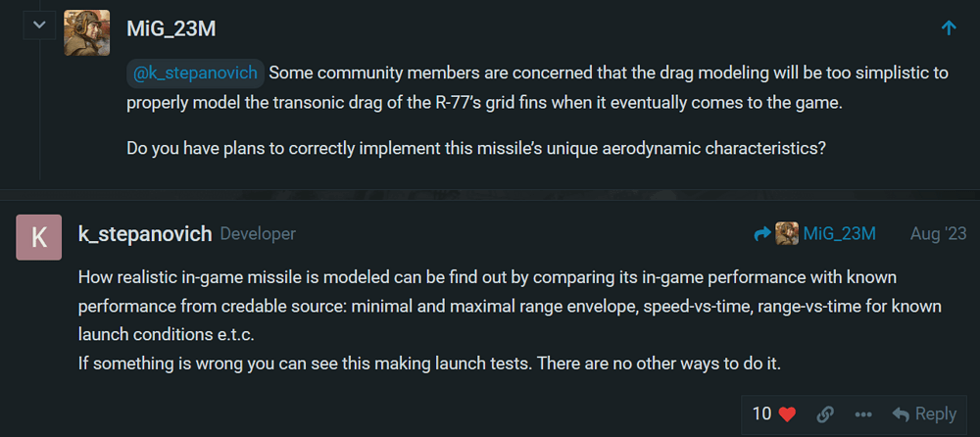Open MiG_23M name in reply-to tag
This screenshot has width=980, height=437.
point(840,234)
